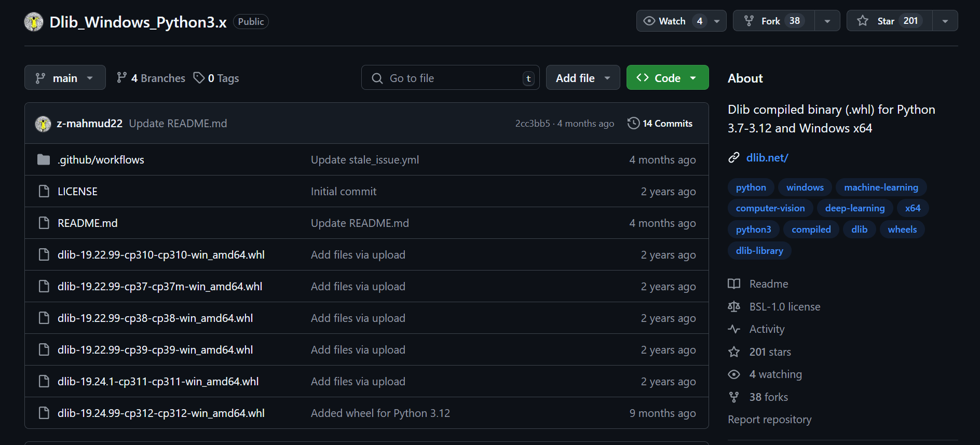Select the python3 topic tag
Screen dimensions: 980x445
click(754, 230)
